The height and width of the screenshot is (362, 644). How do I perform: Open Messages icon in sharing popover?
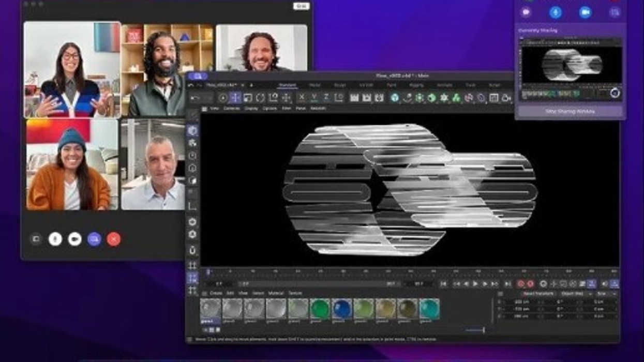coord(526,12)
